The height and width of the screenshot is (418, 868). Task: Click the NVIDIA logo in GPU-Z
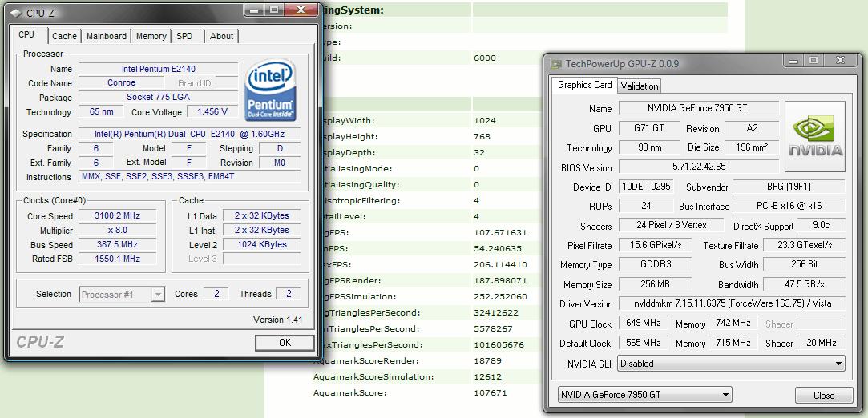815,137
